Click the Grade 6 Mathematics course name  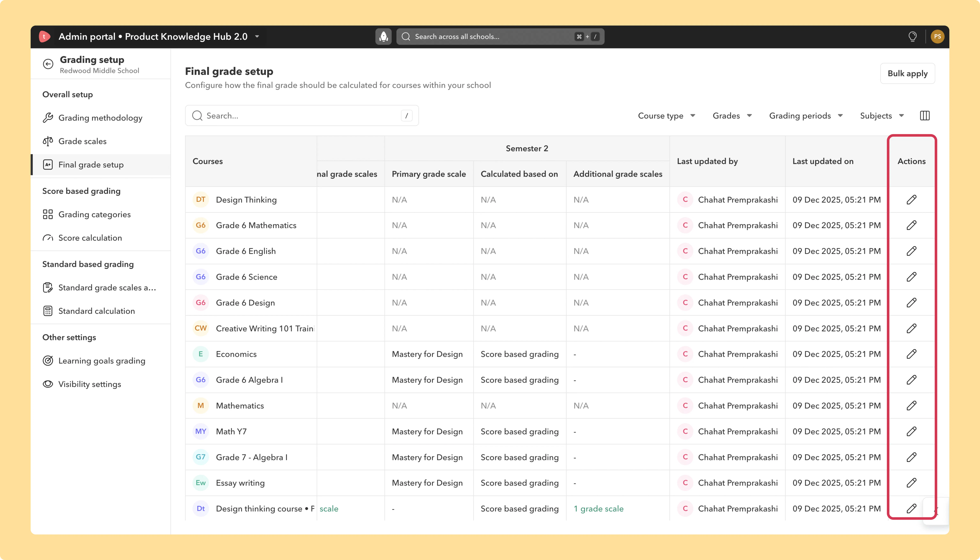(x=256, y=225)
